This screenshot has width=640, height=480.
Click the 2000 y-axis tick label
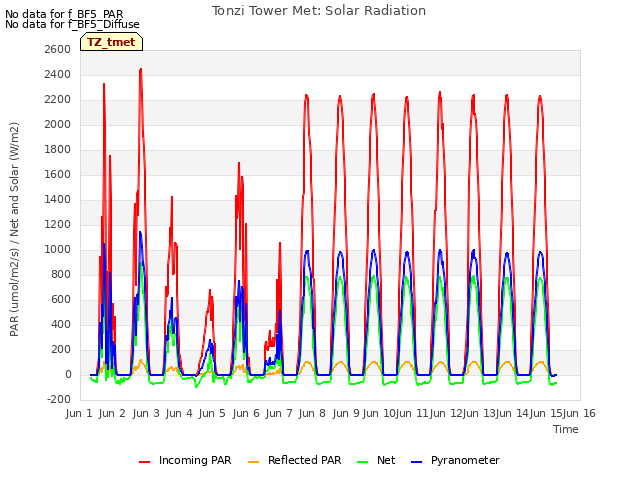[x=58, y=124]
